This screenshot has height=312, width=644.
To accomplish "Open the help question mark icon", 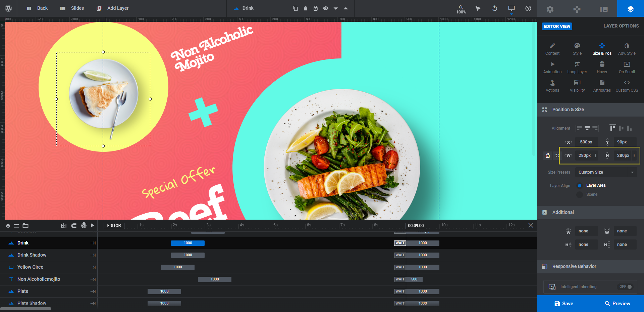I will tap(528, 8).
